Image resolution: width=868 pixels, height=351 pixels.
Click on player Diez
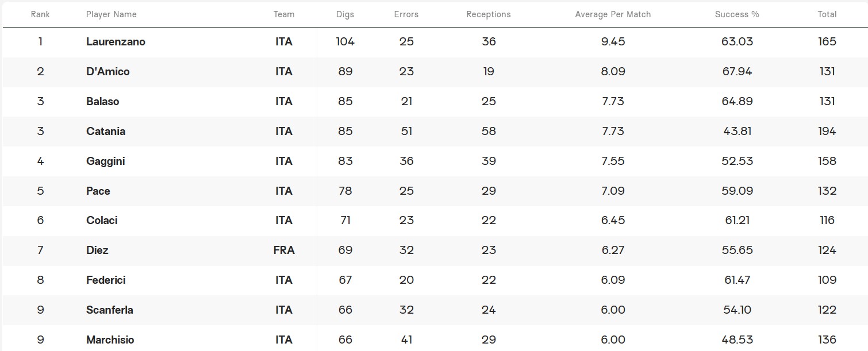(97, 250)
